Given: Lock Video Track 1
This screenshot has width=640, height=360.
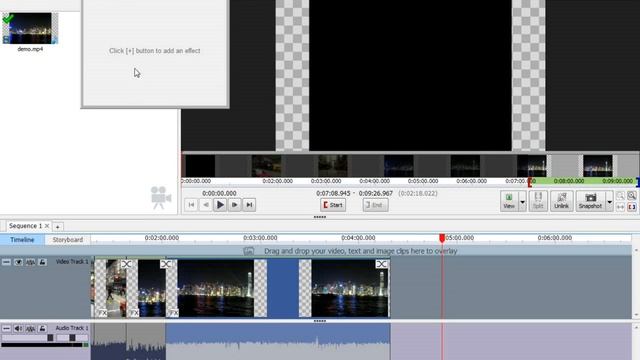Looking at the screenshot, I should (x=42, y=262).
